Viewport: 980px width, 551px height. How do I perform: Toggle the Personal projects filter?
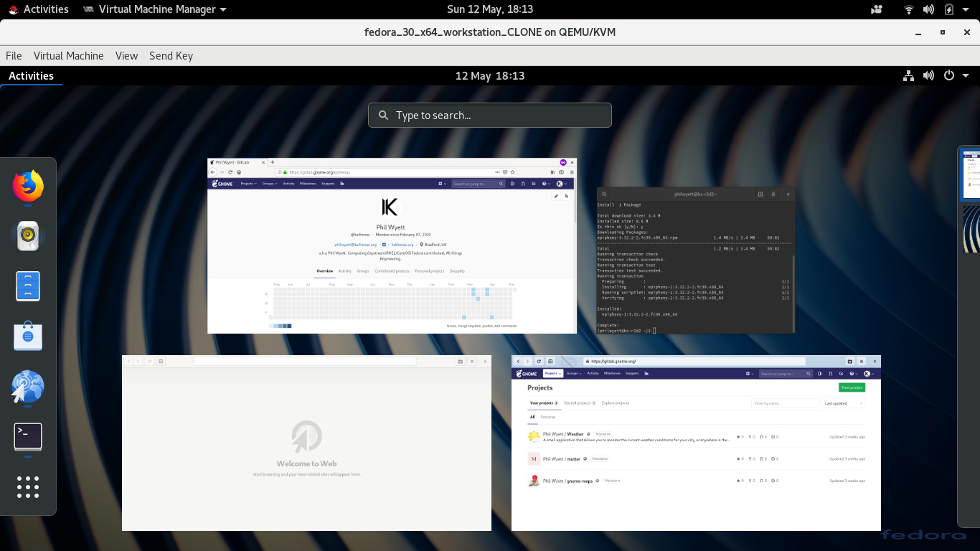(x=548, y=417)
